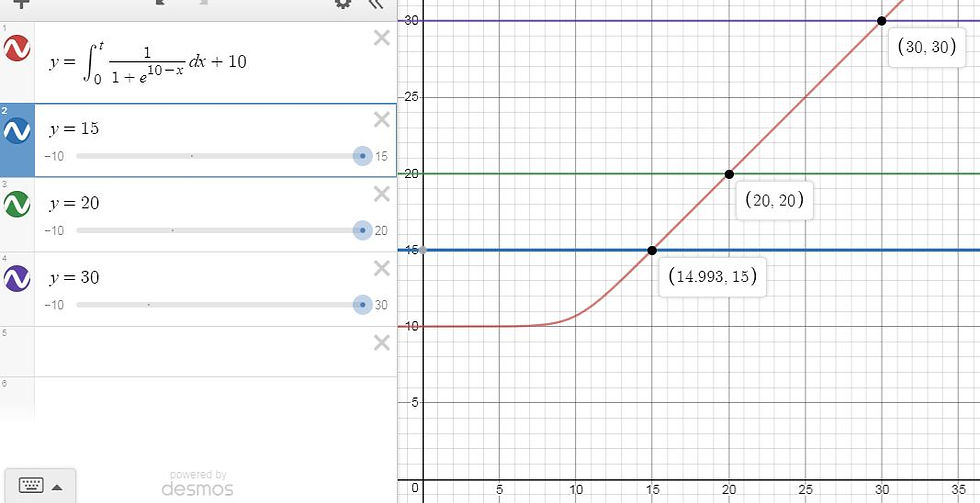Delete the y = 15 expression
The width and height of the screenshot is (980, 503).
(x=381, y=119)
